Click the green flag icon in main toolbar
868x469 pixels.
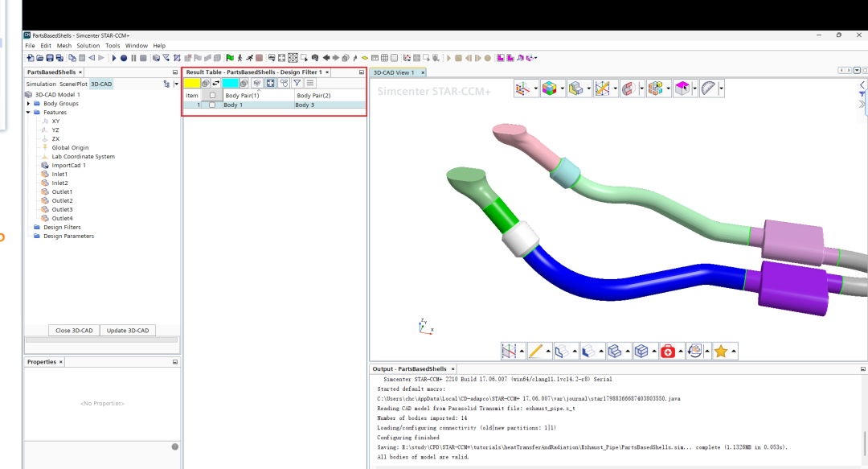coord(230,58)
